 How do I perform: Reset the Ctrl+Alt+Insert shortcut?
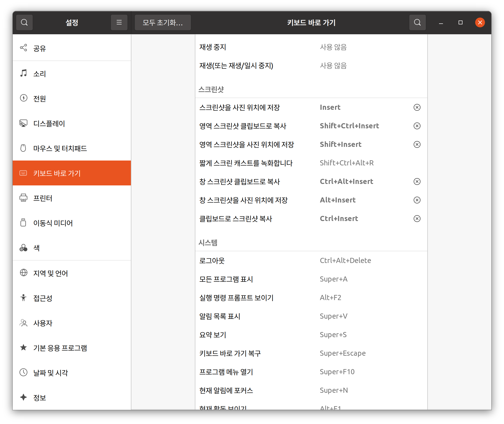[417, 182]
